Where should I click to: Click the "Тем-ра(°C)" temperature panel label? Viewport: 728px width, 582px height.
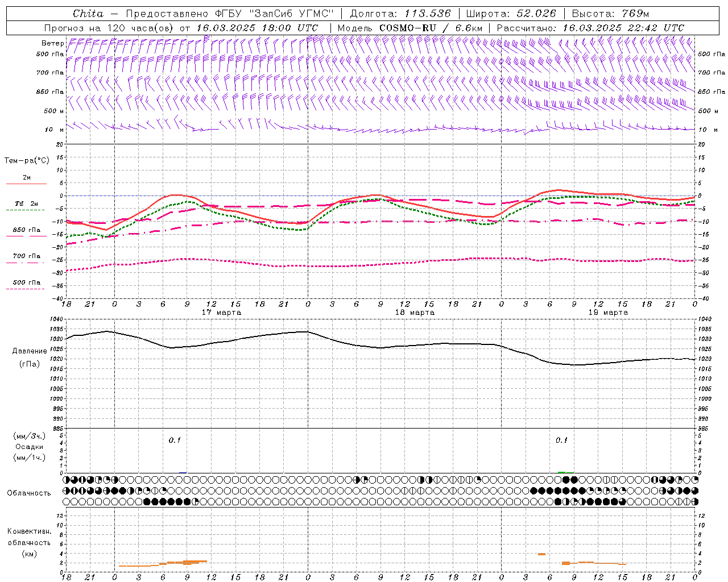27,161
